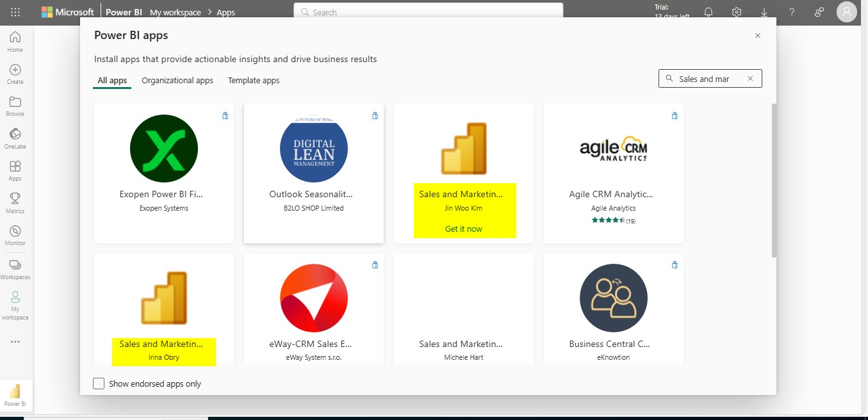Open the app launcher waffle icon

[x=15, y=12]
